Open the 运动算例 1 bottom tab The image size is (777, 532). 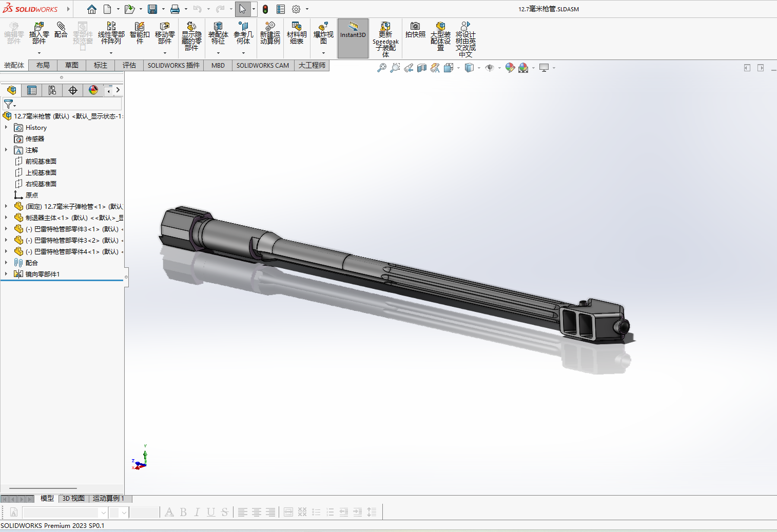(x=108, y=498)
